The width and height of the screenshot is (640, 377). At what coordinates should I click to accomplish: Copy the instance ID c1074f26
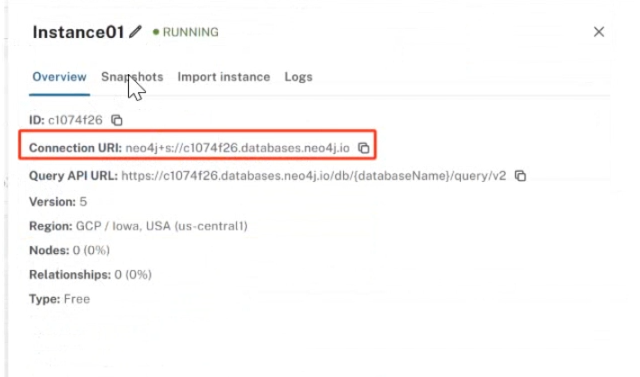[x=117, y=120]
